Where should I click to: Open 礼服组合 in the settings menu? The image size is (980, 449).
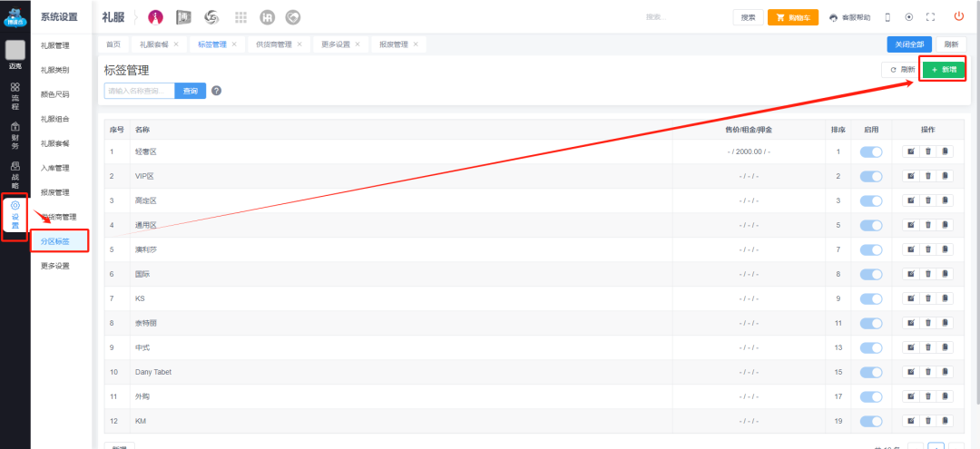click(55, 119)
